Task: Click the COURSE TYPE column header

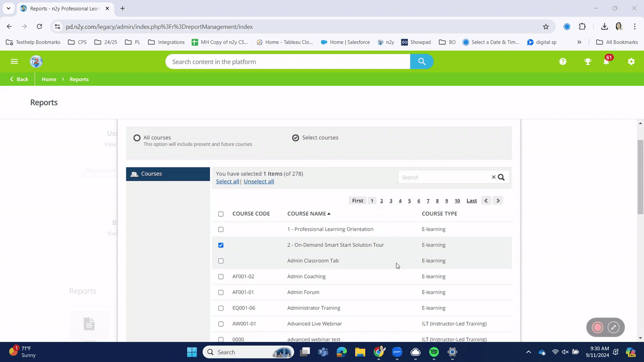Action: 439,214
